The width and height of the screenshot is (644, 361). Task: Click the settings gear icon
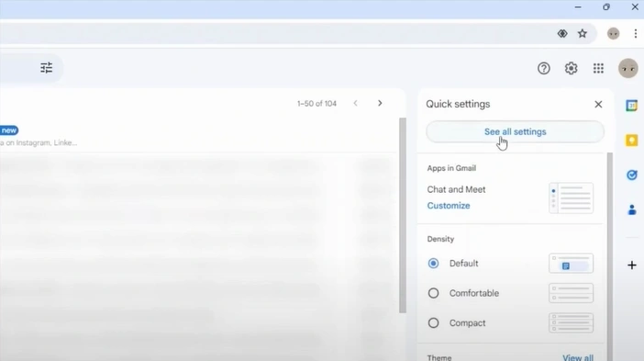[x=571, y=68]
